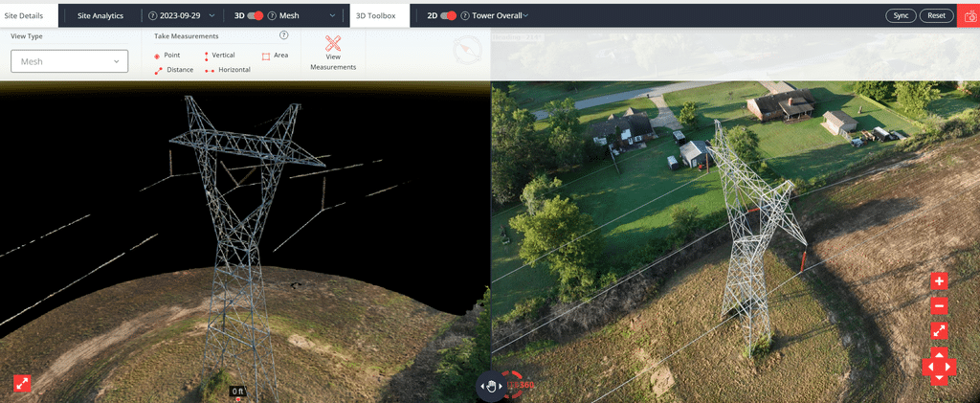Image resolution: width=980 pixels, height=403 pixels.
Task: Click the red camera snapshot icon
Action: (969, 15)
